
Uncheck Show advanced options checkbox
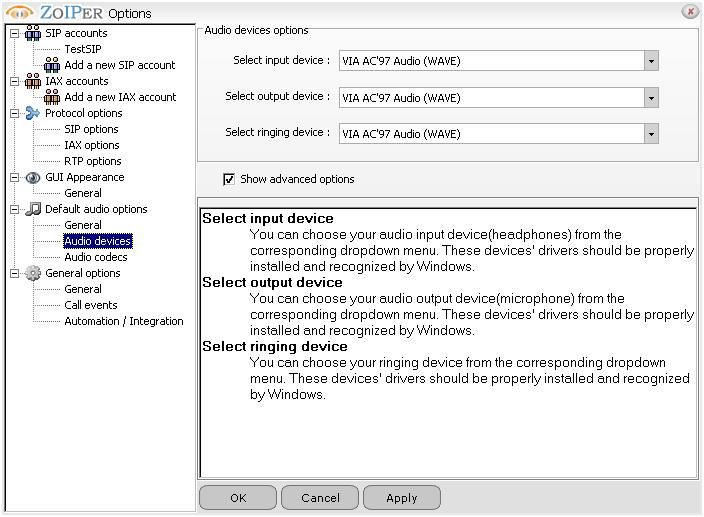[229, 179]
